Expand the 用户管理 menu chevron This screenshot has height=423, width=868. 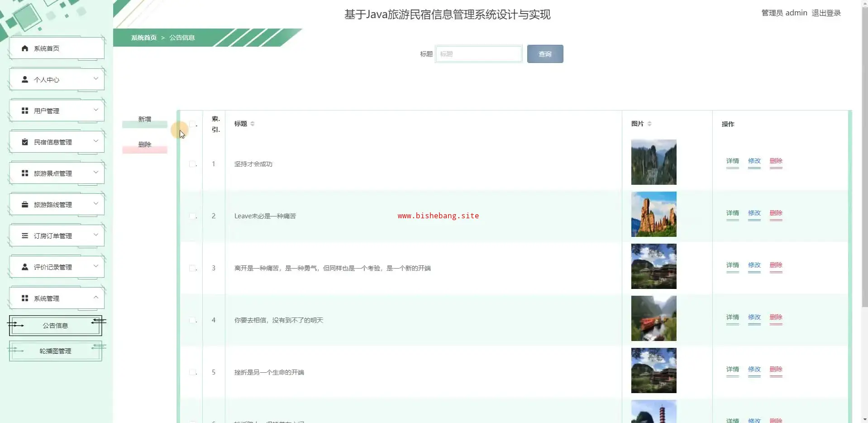[x=96, y=110]
